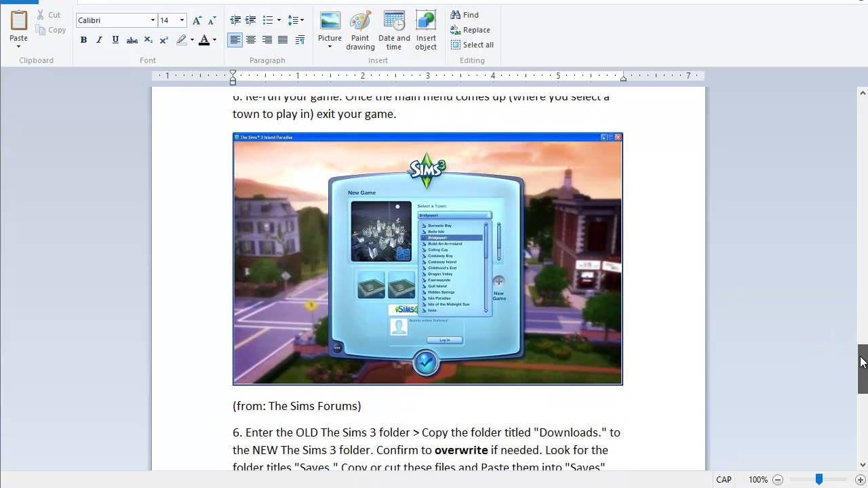Toggle Subscript formatting
Viewport: 868px width, 488px height.
pyautogui.click(x=149, y=40)
